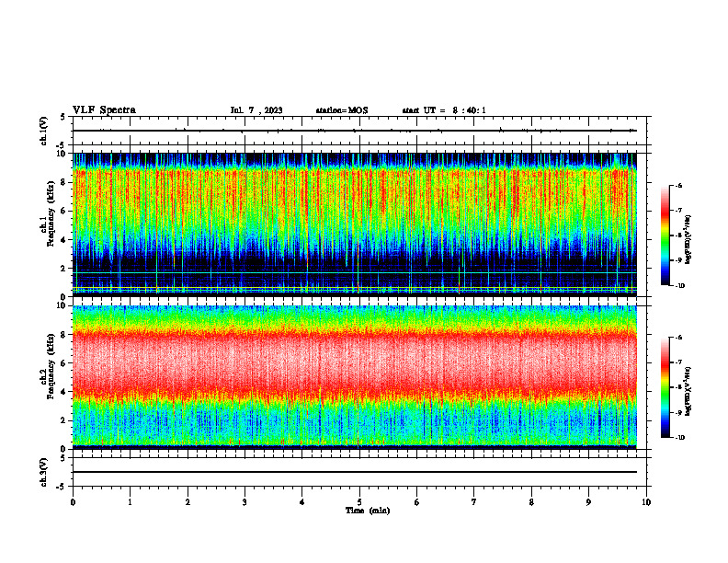Click the "6" kHz tick on ch.2 frequency axis
Viewport: 728px width, 563px height.
click(x=64, y=363)
